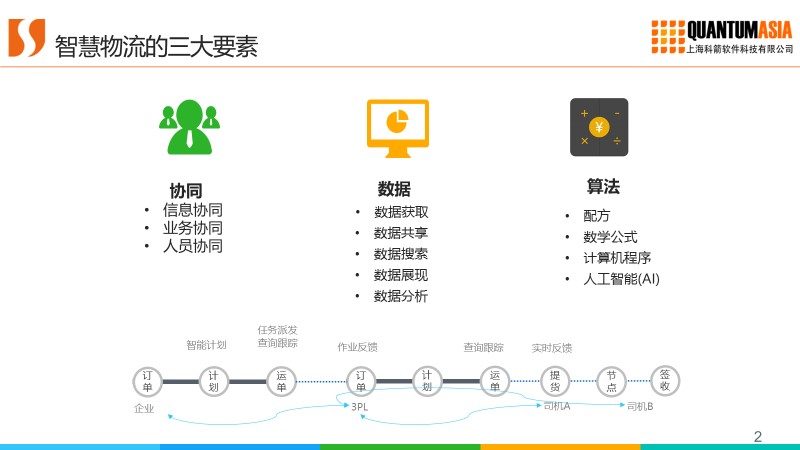Select the slide title 智慧物流的三大要素

(156, 46)
